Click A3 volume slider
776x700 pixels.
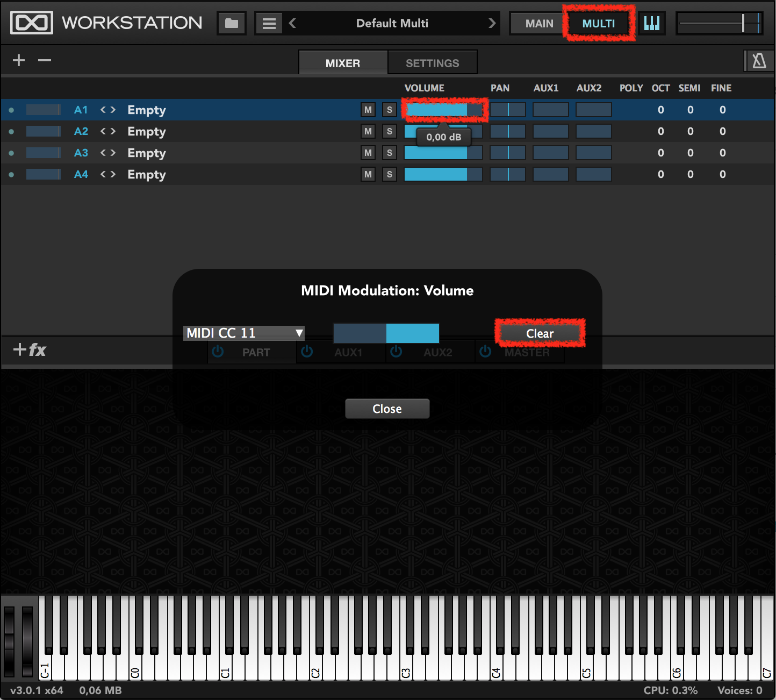tap(443, 153)
